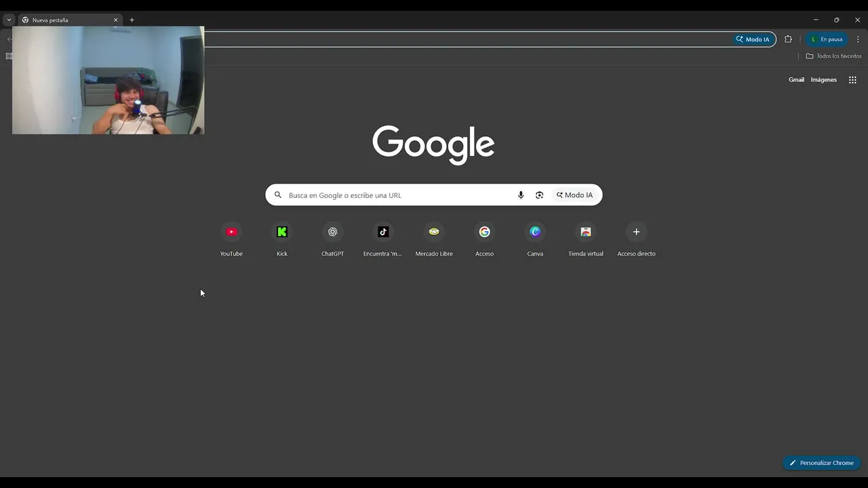Search by image with Google Lens icon
868x488 pixels.
point(539,195)
